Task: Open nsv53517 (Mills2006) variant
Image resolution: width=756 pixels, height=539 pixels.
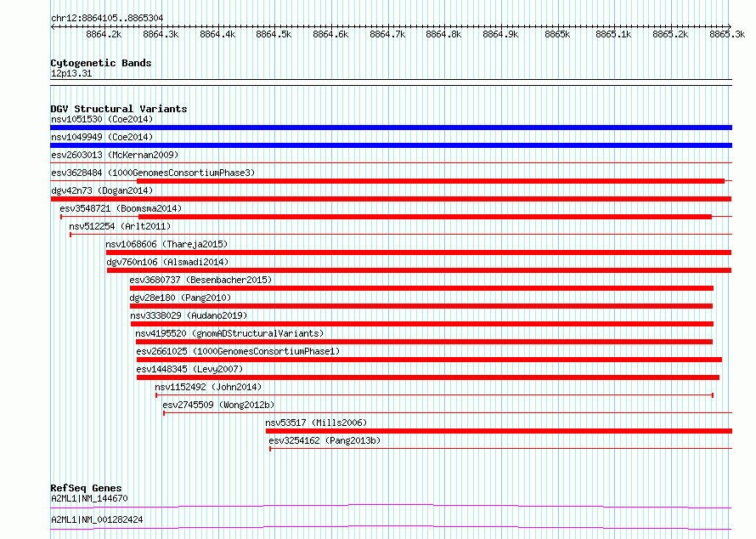Action: pos(316,423)
